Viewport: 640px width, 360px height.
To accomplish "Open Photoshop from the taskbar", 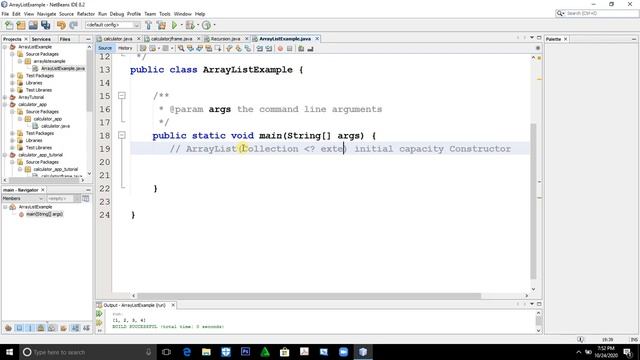I will 245,352.
